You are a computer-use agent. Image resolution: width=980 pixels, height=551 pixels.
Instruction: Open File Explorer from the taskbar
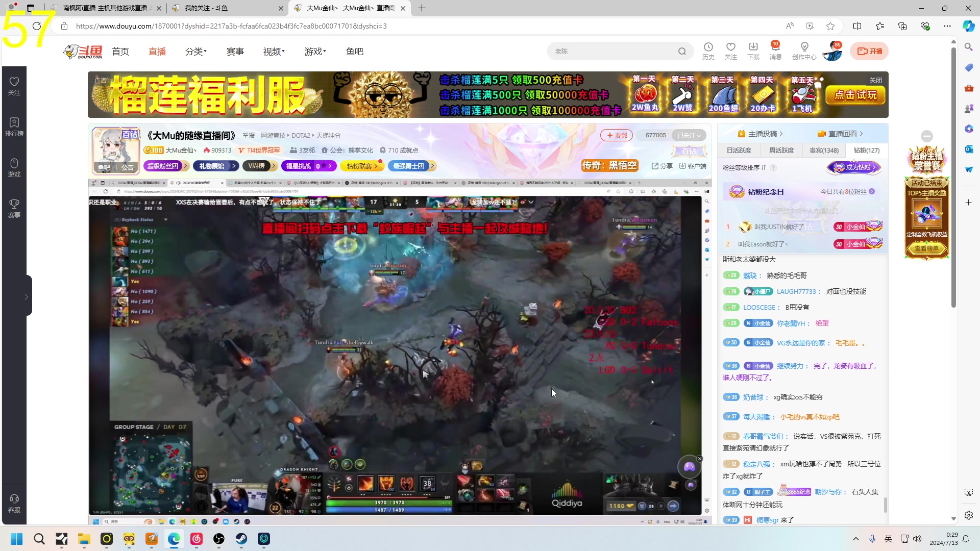click(84, 539)
